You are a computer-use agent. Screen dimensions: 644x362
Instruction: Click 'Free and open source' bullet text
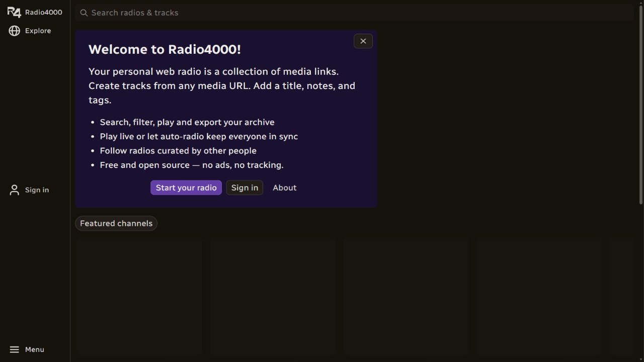[x=192, y=165]
